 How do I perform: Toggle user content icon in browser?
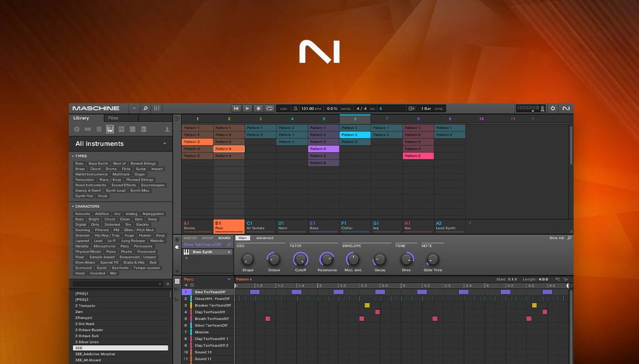(167, 130)
